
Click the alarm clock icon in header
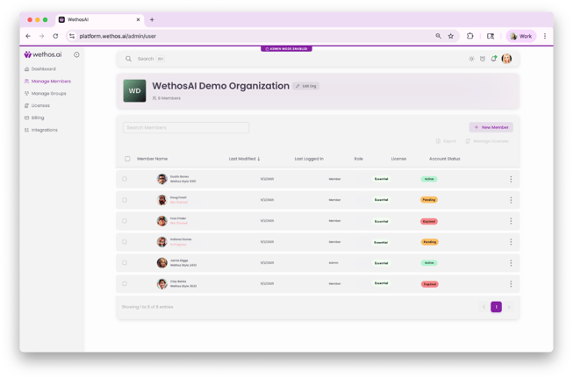click(483, 59)
